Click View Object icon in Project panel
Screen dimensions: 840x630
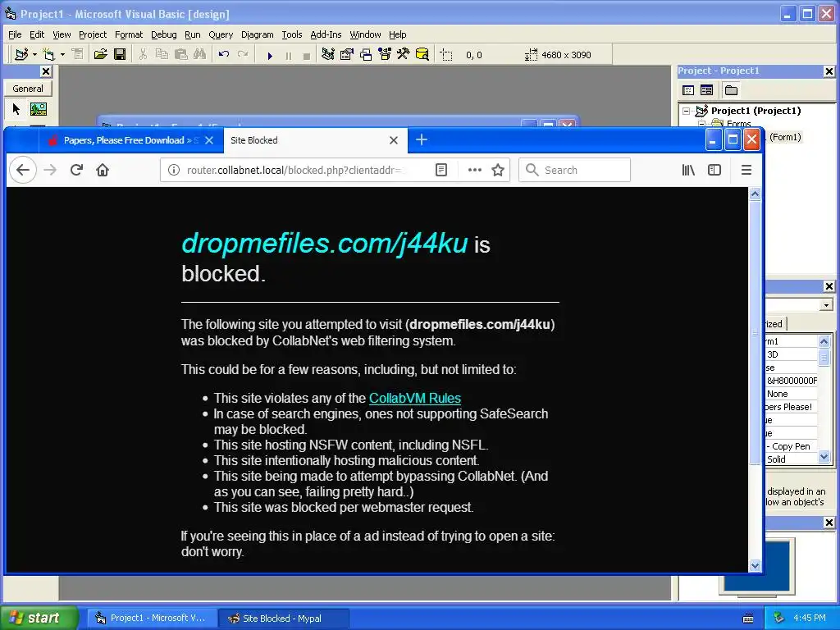[706, 90]
